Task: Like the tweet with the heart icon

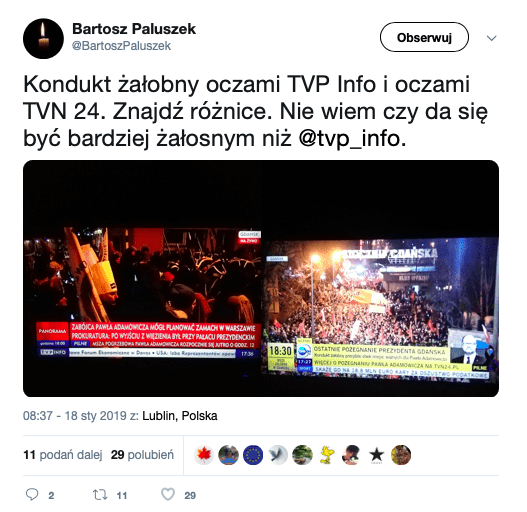Action: (168, 494)
